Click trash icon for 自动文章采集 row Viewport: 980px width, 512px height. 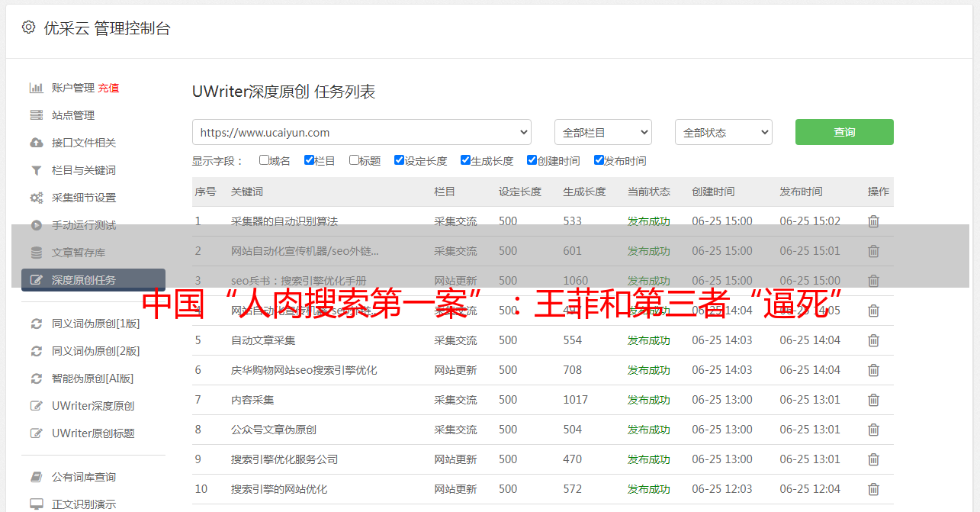(874, 340)
